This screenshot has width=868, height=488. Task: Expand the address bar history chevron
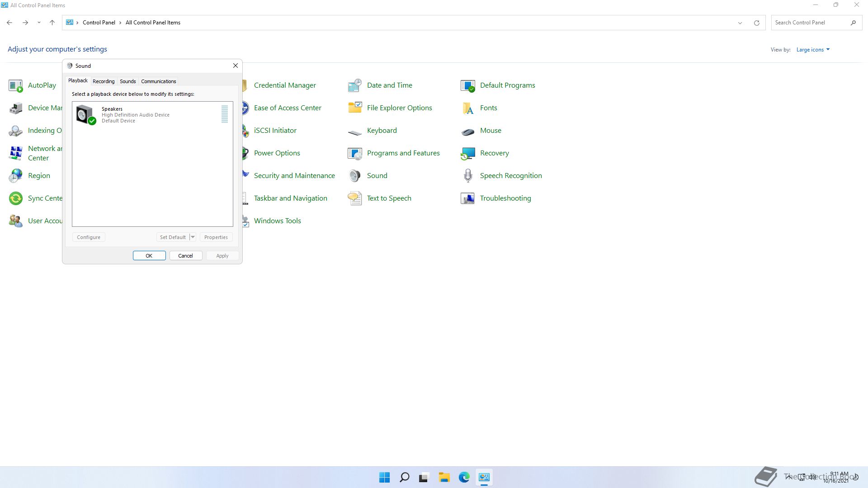(740, 23)
